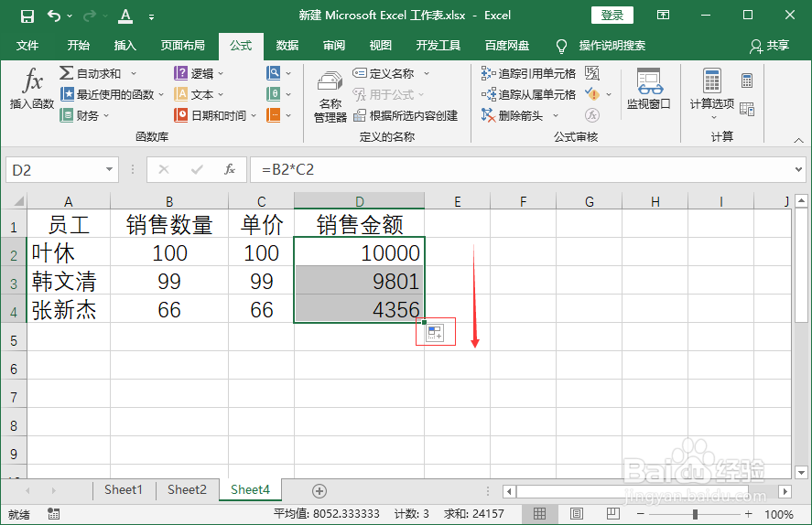Click the Login (登录) button

(x=612, y=16)
